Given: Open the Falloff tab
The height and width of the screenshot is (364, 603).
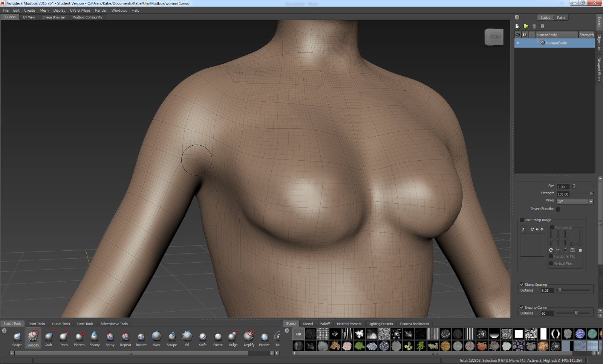Looking at the screenshot, I should 325,324.
